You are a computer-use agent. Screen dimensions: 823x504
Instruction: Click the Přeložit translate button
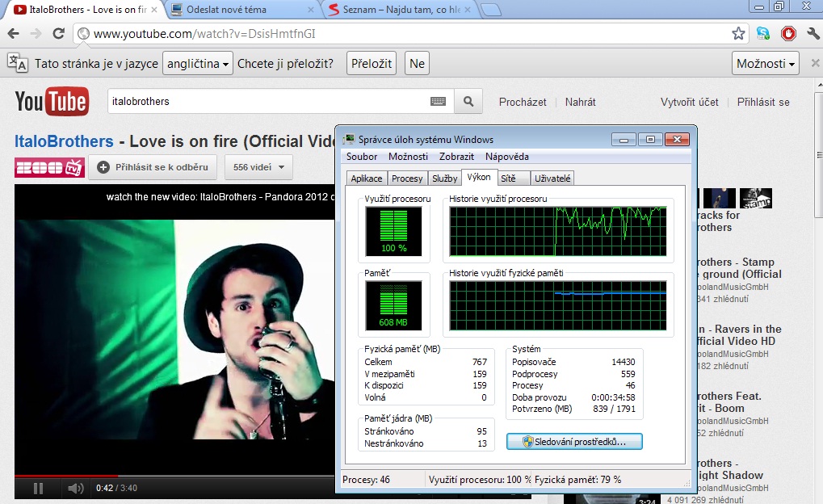click(x=372, y=64)
